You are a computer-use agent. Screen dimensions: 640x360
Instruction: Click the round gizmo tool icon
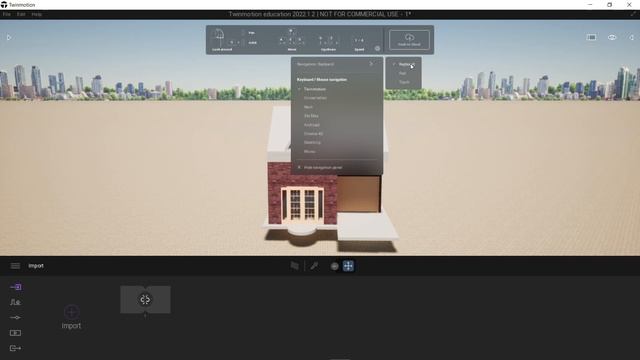pos(334,266)
